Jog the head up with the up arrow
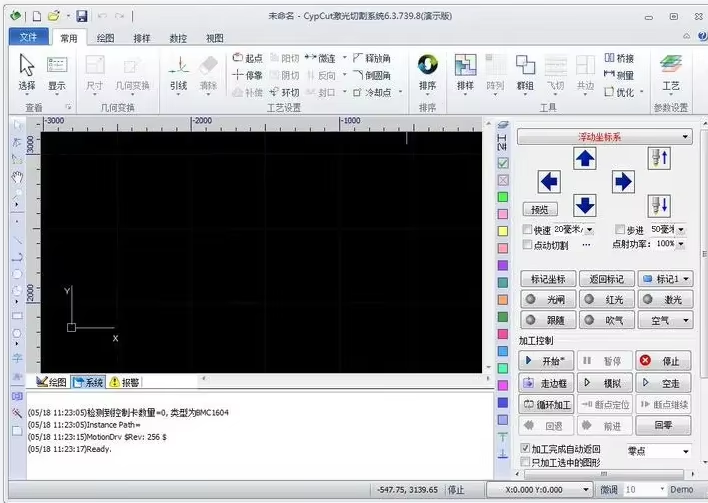 585,158
